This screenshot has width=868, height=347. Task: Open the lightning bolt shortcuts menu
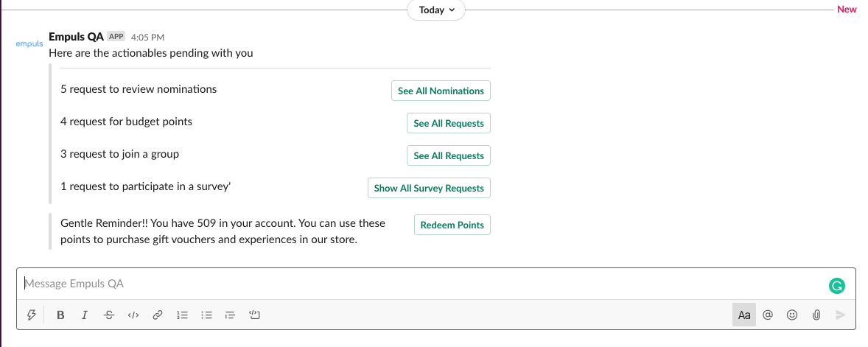(32, 315)
